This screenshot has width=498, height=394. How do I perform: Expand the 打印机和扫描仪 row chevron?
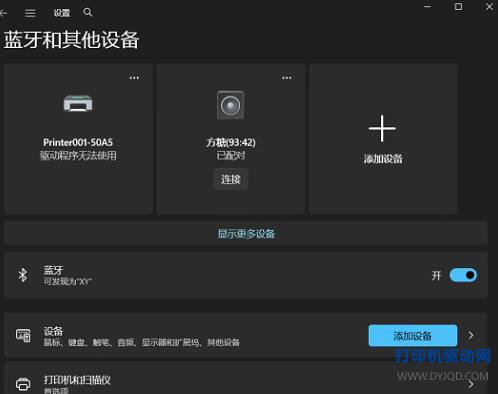471,384
